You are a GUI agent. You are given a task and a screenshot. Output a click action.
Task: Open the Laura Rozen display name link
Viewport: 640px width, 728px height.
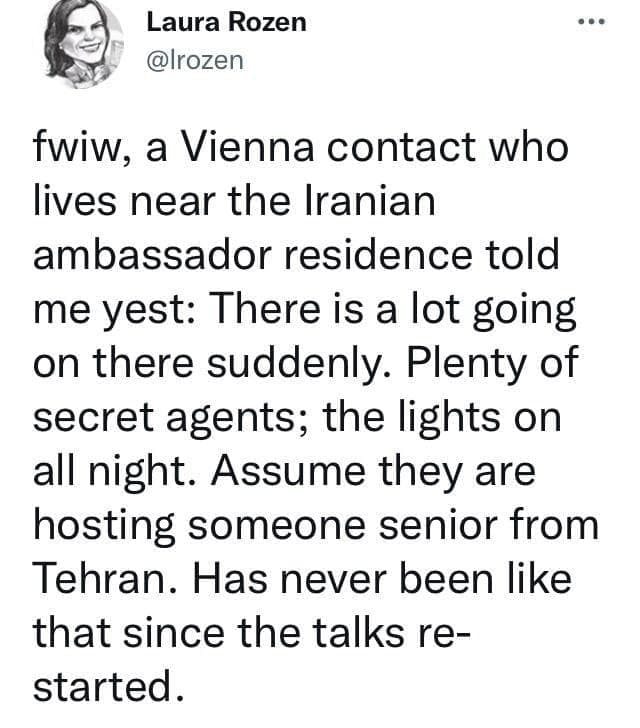point(226,22)
